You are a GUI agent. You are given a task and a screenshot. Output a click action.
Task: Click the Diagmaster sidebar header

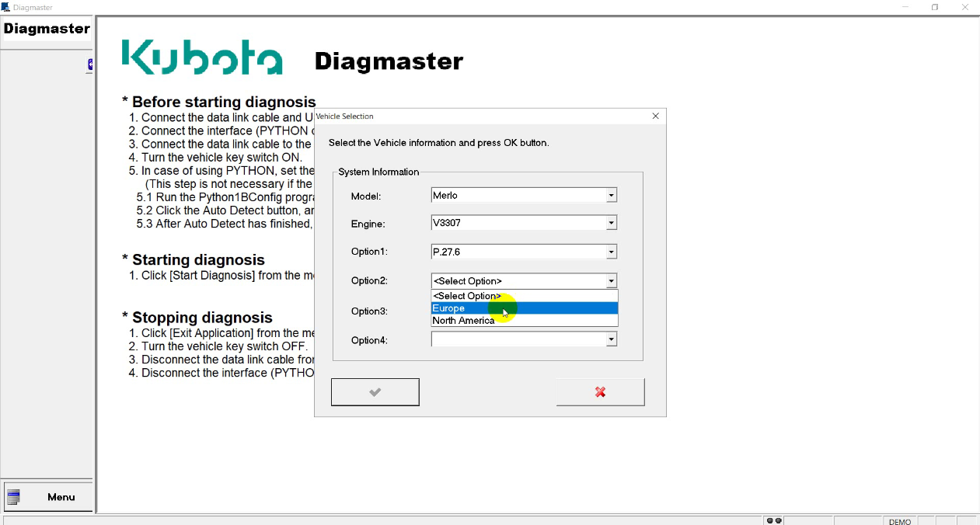point(47,29)
